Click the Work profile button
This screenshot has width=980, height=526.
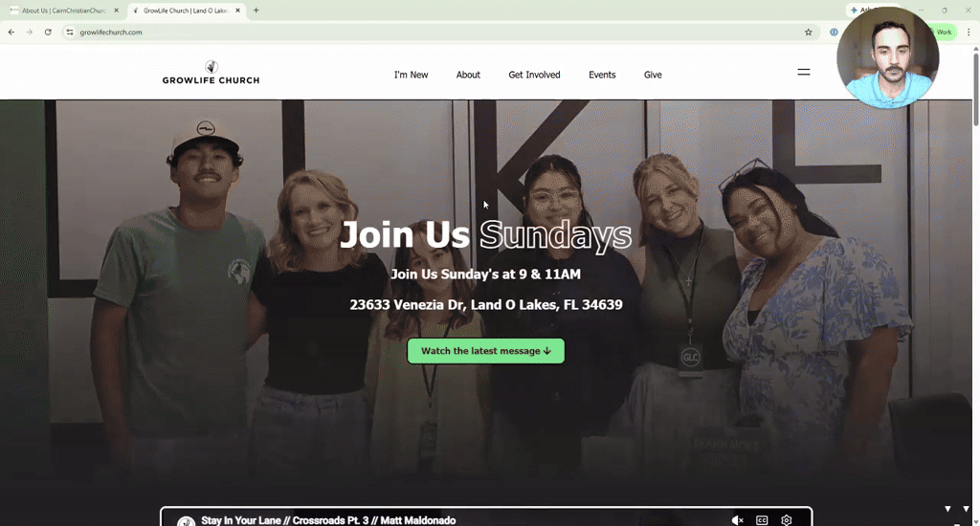(x=943, y=32)
